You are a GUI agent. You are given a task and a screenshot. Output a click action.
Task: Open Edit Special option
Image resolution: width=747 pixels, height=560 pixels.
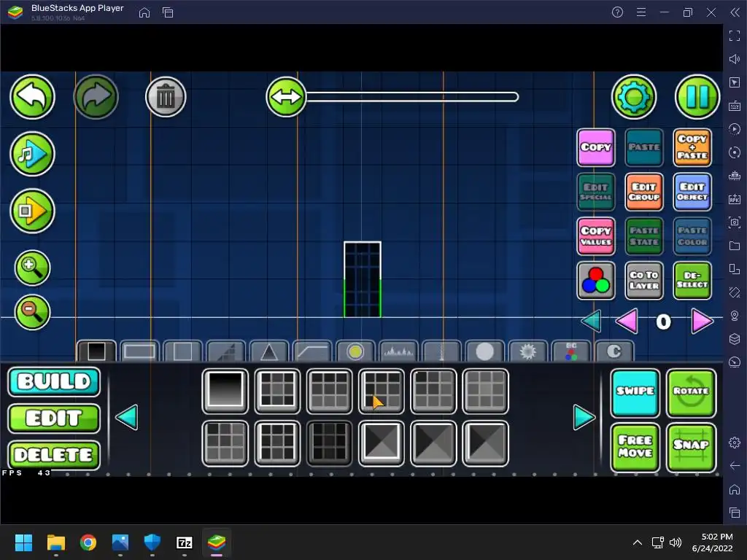click(595, 192)
